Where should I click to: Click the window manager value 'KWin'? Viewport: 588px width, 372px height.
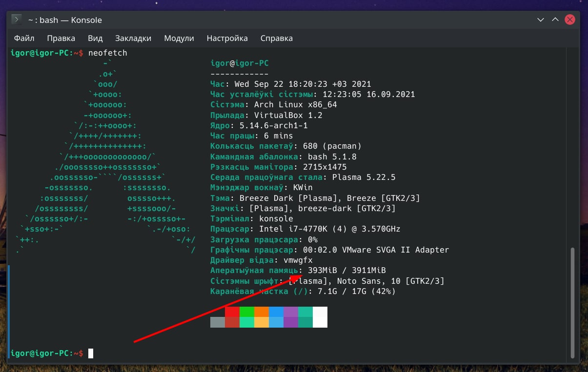pyautogui.click(x=303, y=187)
